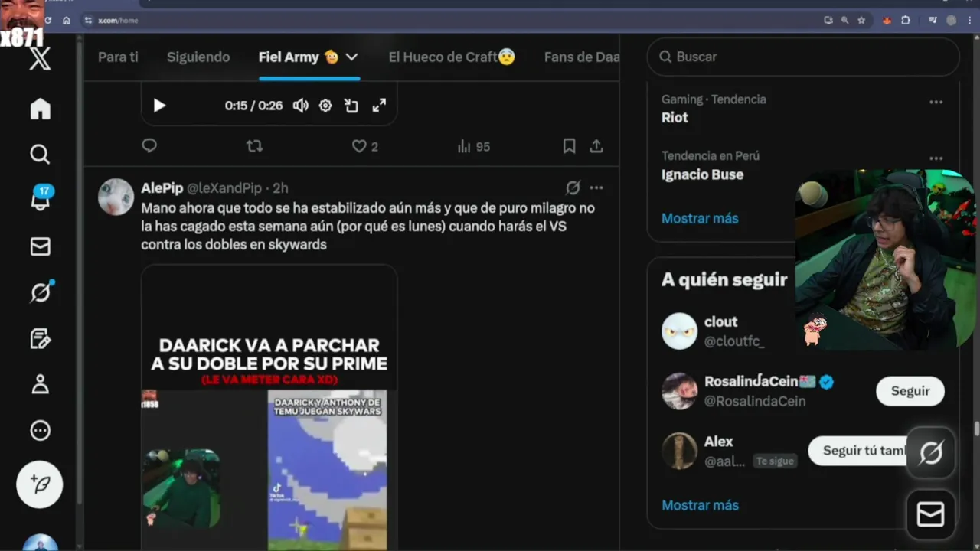
Task: Reload the page in browser
Action: pyautogui.click(x=47, y=21)
